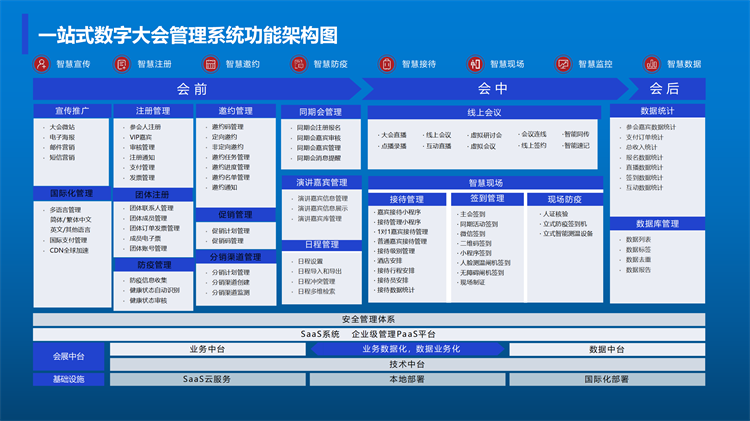Click the SaaS云服务 bar

pyautogui.click(x=208, y=379)
